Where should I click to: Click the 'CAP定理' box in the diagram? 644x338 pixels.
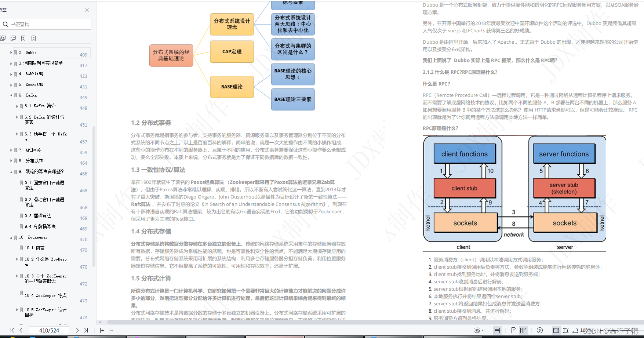232,52
